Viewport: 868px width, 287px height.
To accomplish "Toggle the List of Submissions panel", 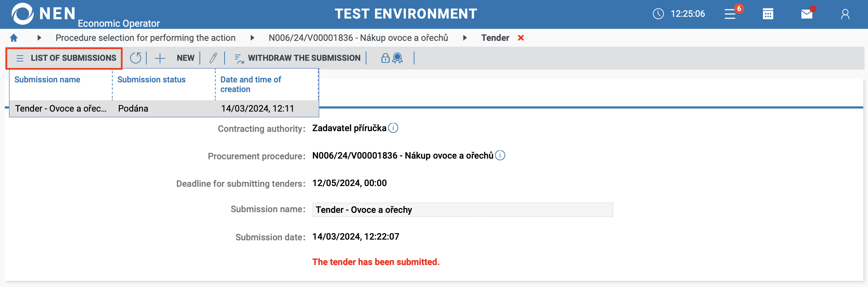I will (x=64, y=58).
